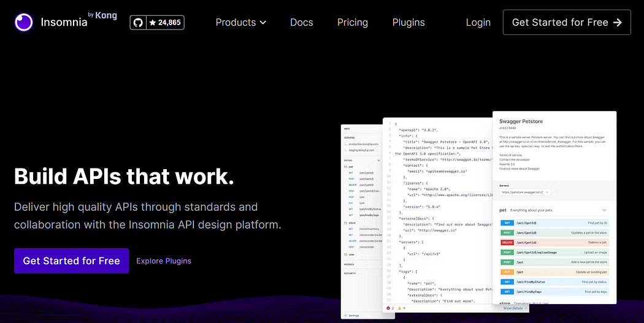This screenshot has height=323, width=644.
Task: Click the Swagger Petstore title
Action: pyautogui.click(x=521, y=121)
